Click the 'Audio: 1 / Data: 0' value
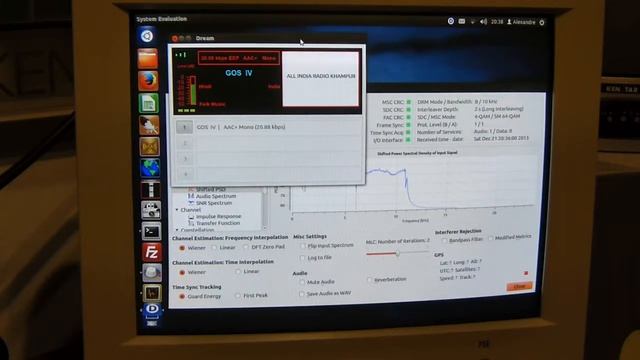This screenshot has height=360, width=640. 493,131
